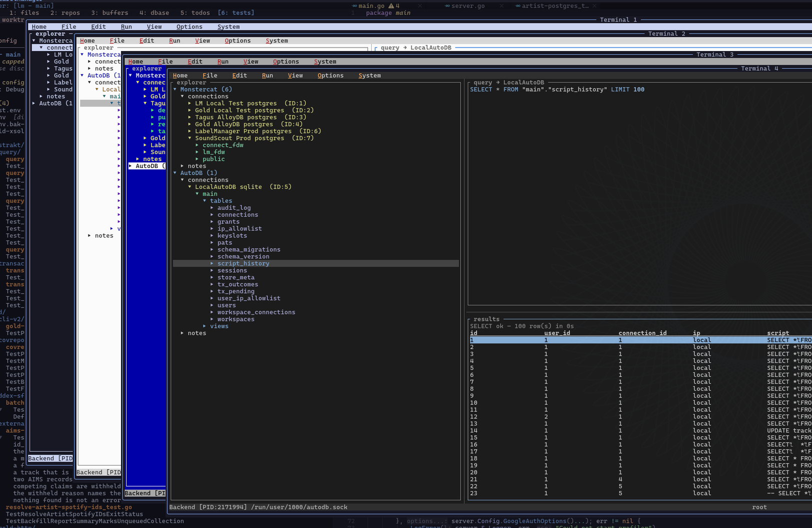Screen dimensions: 812x528
Task: Collapse the Monstercat (6) tree node arrow
Action: [x=175, y=89]
